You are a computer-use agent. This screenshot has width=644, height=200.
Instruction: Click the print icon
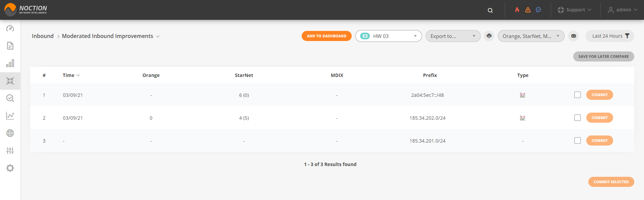[489, 36]
